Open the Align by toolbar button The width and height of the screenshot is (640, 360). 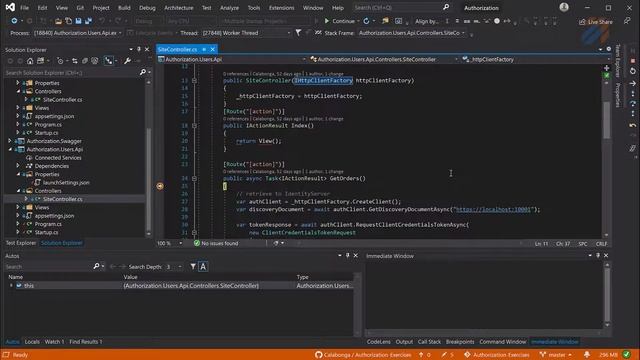(x=427, y=21)
